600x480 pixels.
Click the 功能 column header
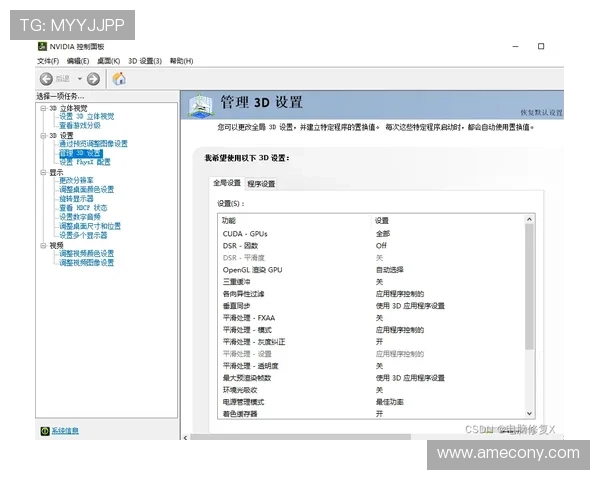(295, 221)
